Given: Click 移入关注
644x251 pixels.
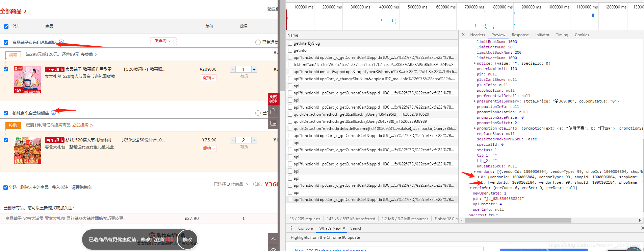Looking at the screenshot, I should click(x=60, y=187).
